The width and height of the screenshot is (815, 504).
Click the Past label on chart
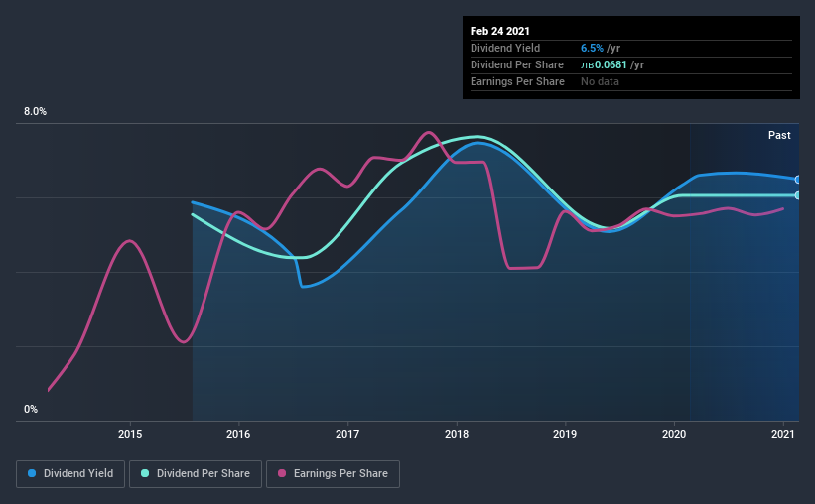779,135
